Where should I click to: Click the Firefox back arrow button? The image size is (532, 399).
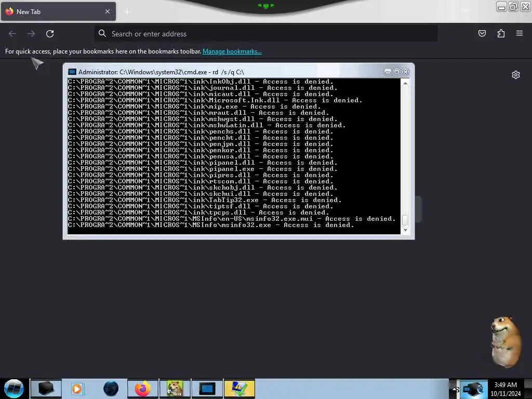click(x=12, y=34)
